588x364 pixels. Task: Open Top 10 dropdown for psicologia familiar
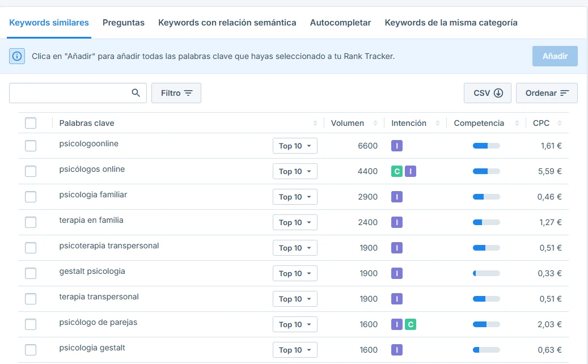tap(295, 197)
